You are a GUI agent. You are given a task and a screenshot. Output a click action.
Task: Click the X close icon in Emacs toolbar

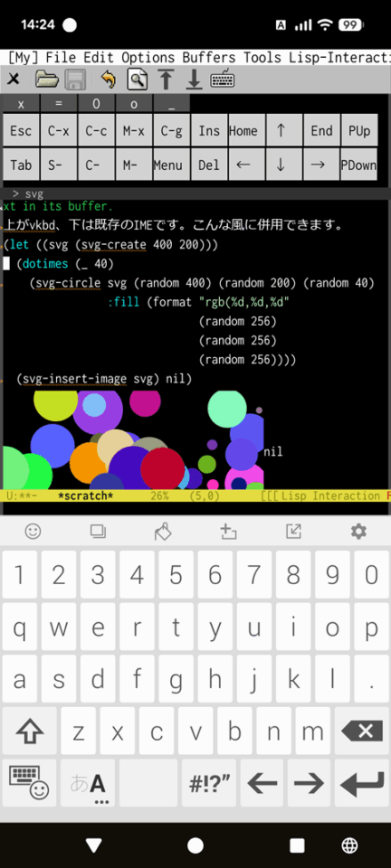[x=13, y=80]
